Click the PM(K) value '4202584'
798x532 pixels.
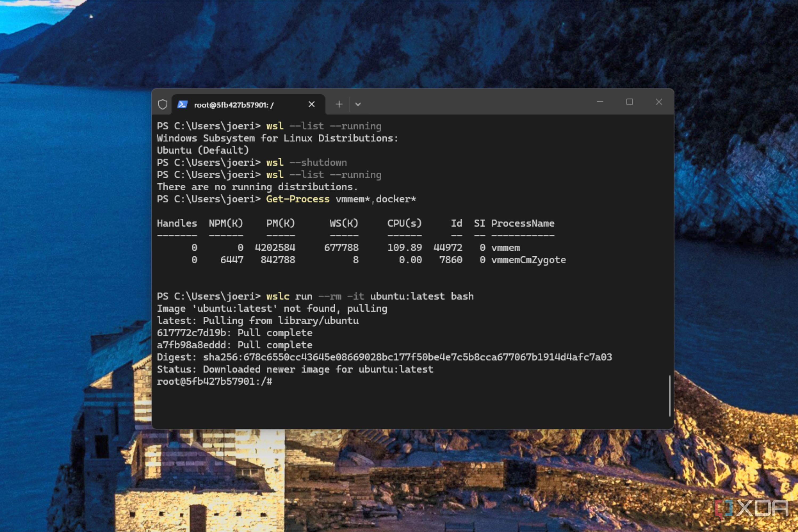pos(275,248)
